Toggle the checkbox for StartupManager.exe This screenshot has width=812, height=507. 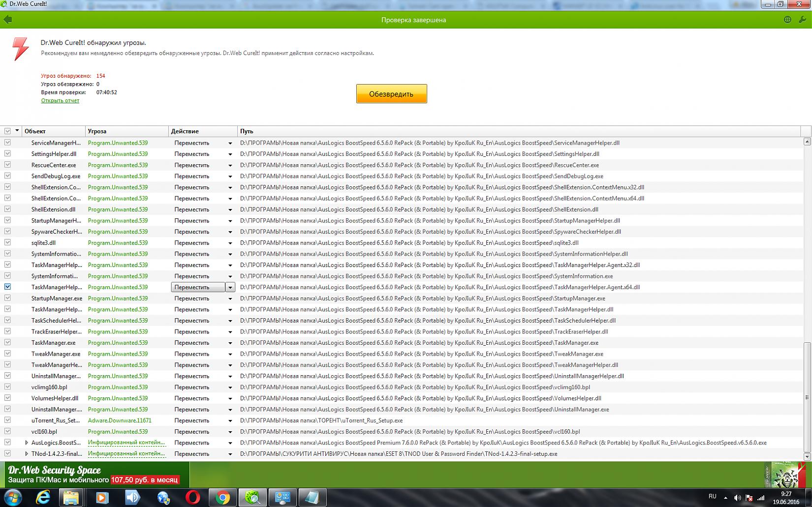[x=7, y=298]
